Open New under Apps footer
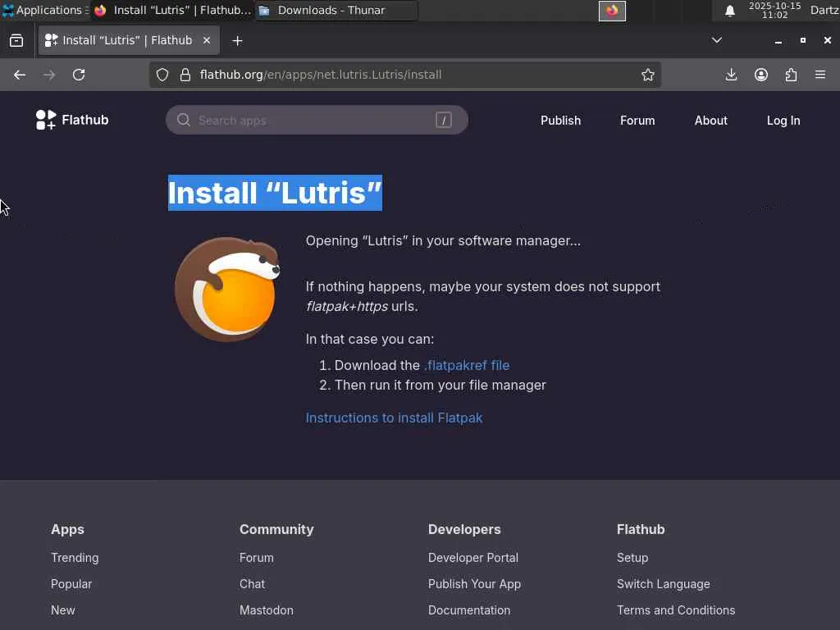 pos(62,610)
